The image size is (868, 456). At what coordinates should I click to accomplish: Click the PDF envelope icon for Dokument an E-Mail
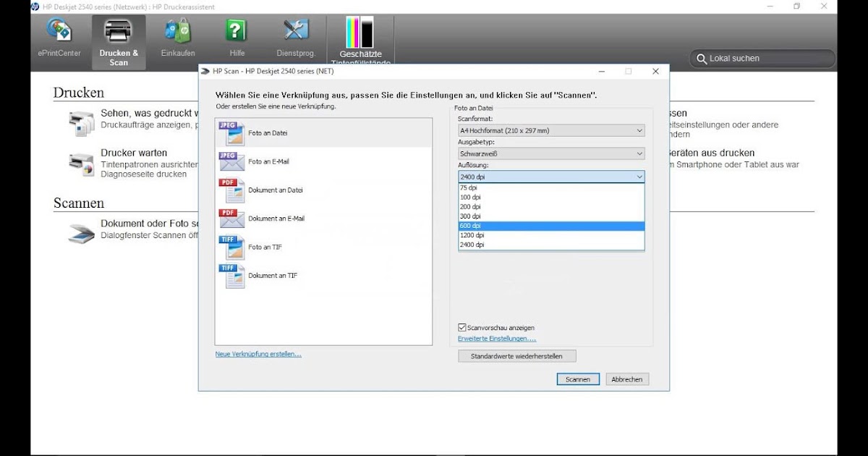click(231, 219)
